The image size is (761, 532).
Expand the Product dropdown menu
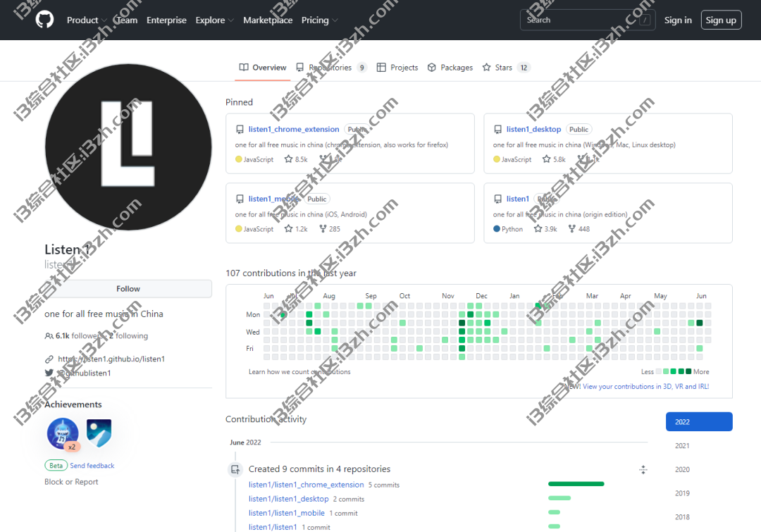[x=87, y=20]
